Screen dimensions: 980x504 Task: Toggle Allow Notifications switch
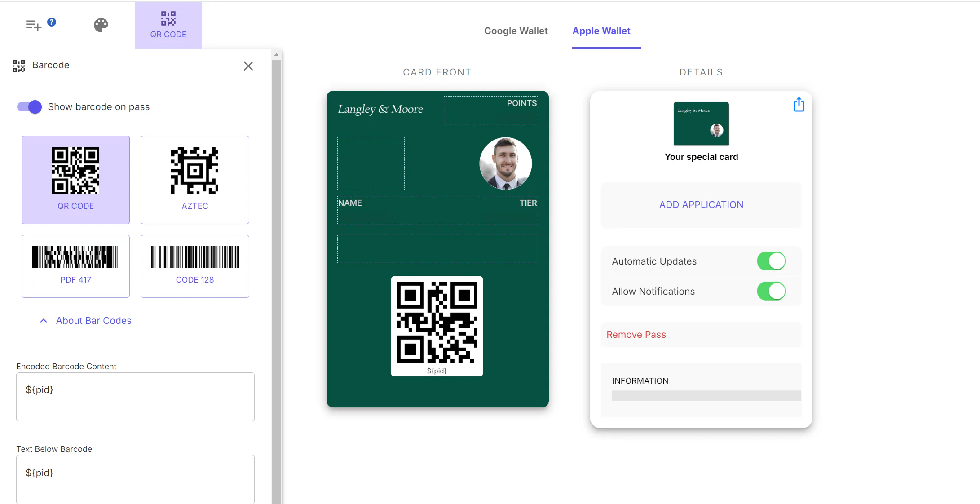coord(771,291)
